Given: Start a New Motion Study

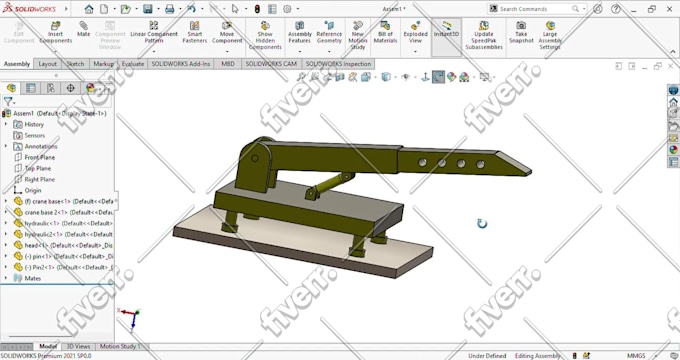Looking at the screenshot, I should (x=358, y=36).
